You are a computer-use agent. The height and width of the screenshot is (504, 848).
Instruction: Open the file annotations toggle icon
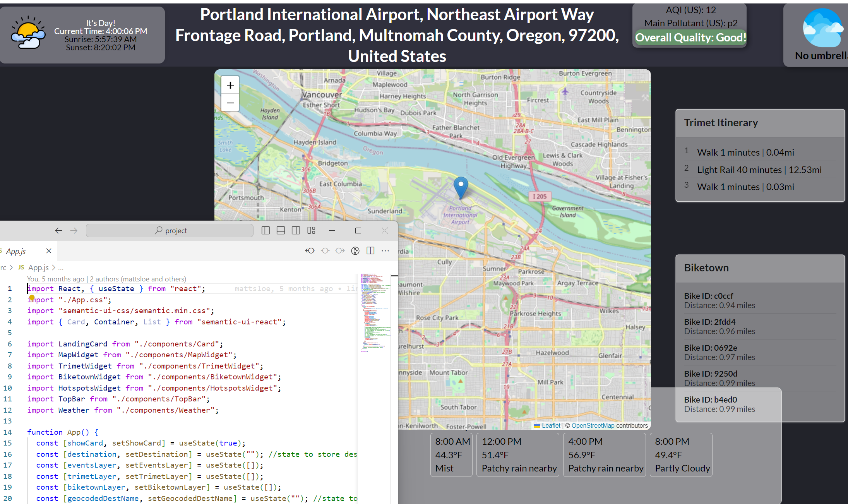[355, 251]
